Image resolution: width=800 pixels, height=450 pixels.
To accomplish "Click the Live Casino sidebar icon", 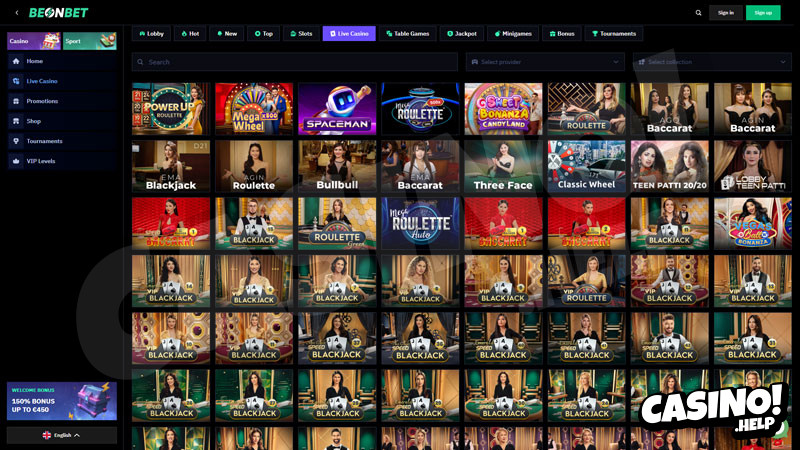I will pyautogui.click(x=16, y=81).
